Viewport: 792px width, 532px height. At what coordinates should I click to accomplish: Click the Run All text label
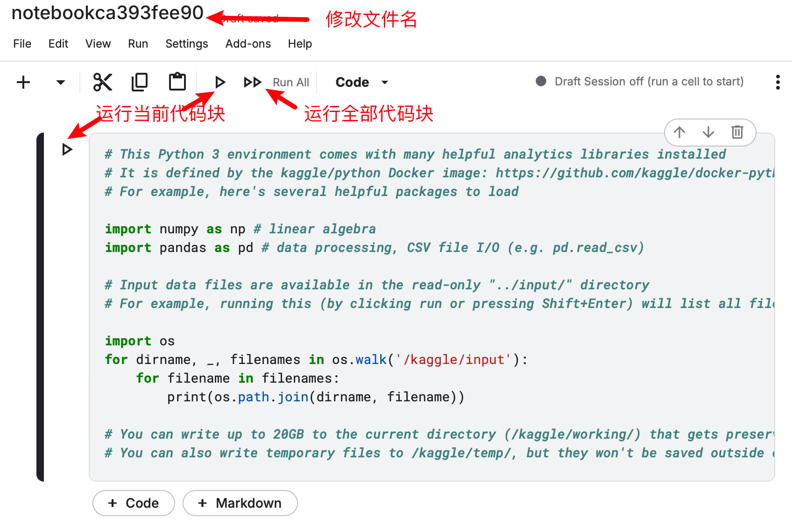click(x=291, y=83)
